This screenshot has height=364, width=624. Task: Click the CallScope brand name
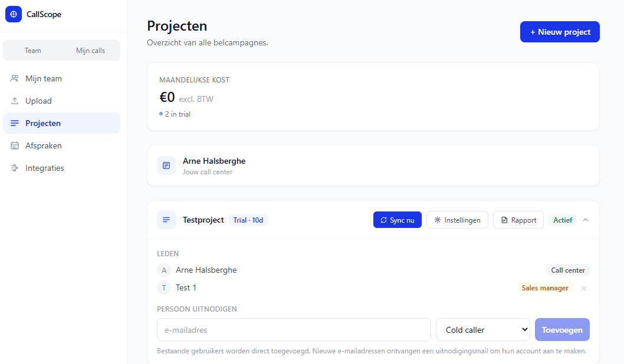pyautogui.click(x=44, y=14)
